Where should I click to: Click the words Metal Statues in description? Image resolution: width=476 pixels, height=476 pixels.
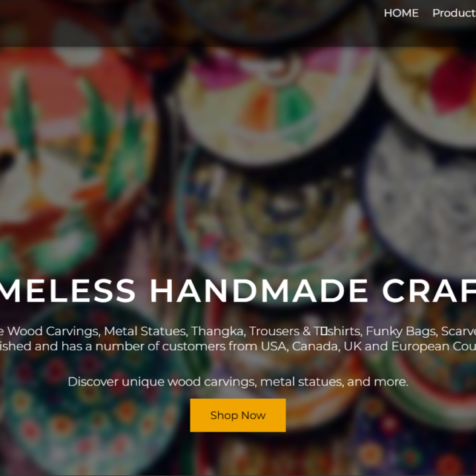point(145,331)
